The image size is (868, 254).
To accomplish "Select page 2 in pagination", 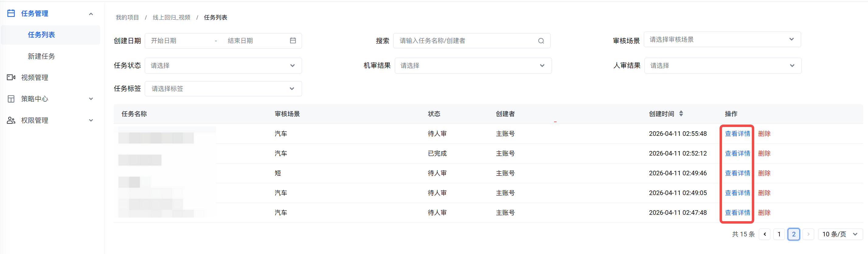I will pyautogui.click(x=793, y=234).
